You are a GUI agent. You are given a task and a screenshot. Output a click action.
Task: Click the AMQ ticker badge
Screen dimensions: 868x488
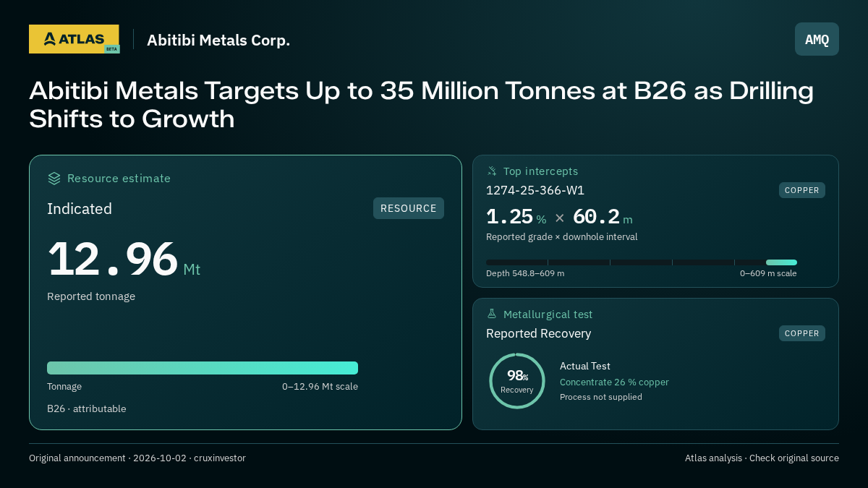[x=817, y=39]
